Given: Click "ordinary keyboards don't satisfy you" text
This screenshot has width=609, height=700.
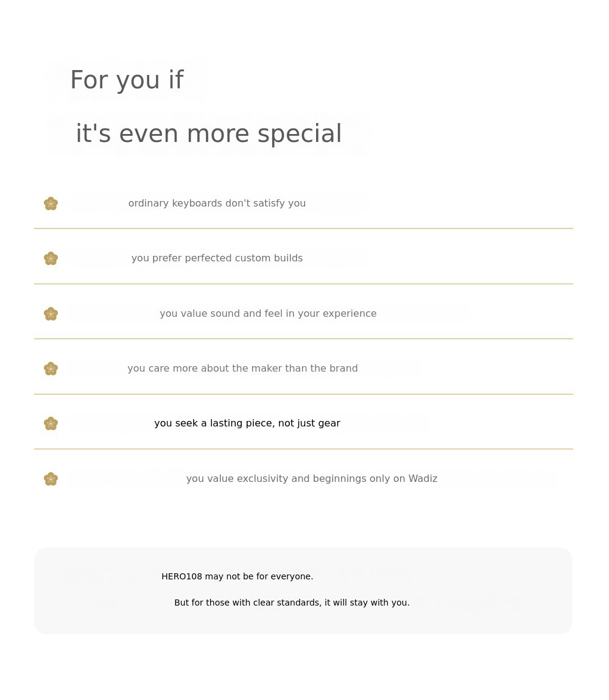Looking at the screenshot, I should [x=217, y=203].
